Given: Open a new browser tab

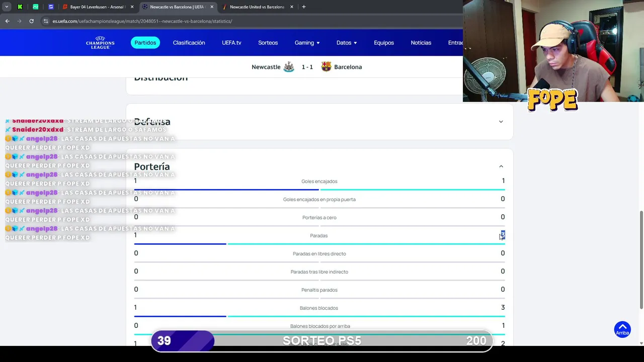Looking at the screenshot, I should click(x=303, y=7).
